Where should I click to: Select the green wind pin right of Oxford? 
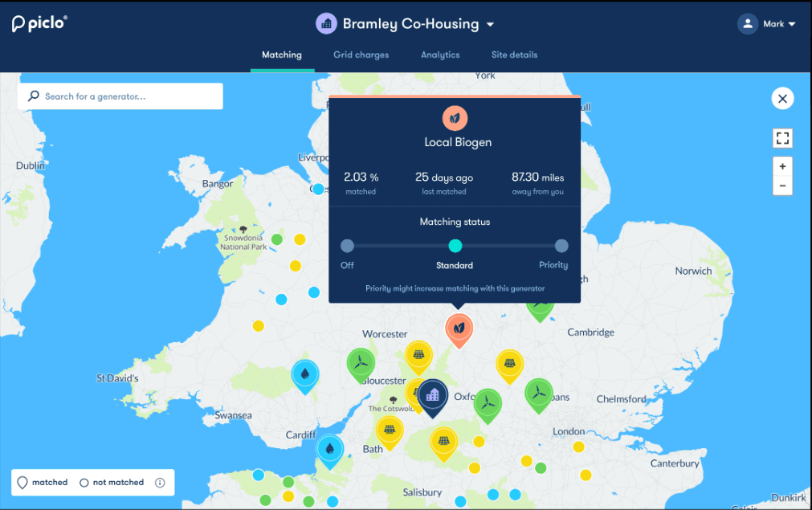coord(488,406)
